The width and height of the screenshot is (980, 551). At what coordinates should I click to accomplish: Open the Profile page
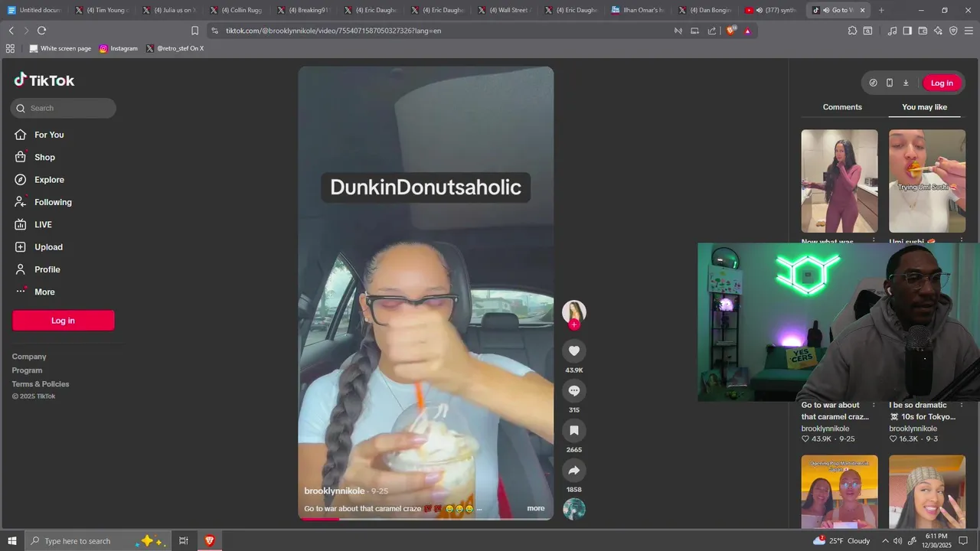[47, 269]
